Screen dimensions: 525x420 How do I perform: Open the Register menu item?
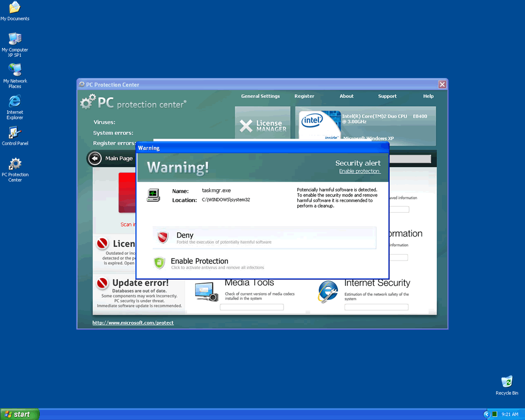[304, 96]
